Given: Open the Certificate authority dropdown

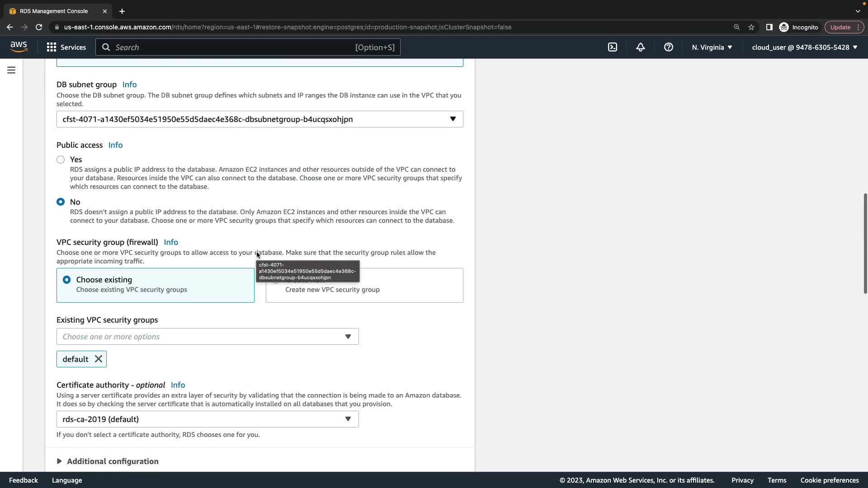Looking at the screenshot, I should (x=207, y=419).
